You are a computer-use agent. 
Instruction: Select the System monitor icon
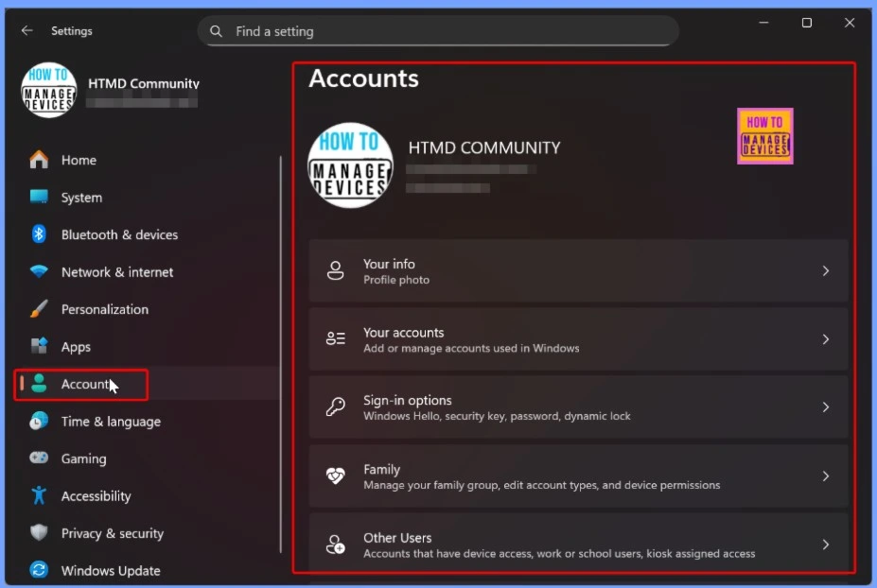pos(39,198)
